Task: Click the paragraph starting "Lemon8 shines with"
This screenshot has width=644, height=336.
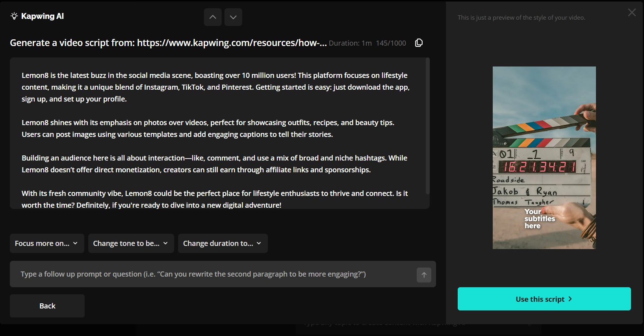Action: pos(208,128)
